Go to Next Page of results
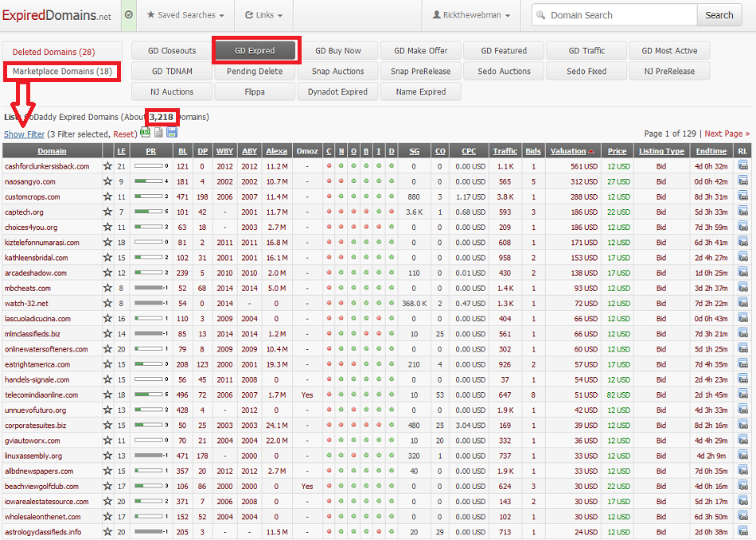Screen dimensions: 756x540 [x=727, y=134]
